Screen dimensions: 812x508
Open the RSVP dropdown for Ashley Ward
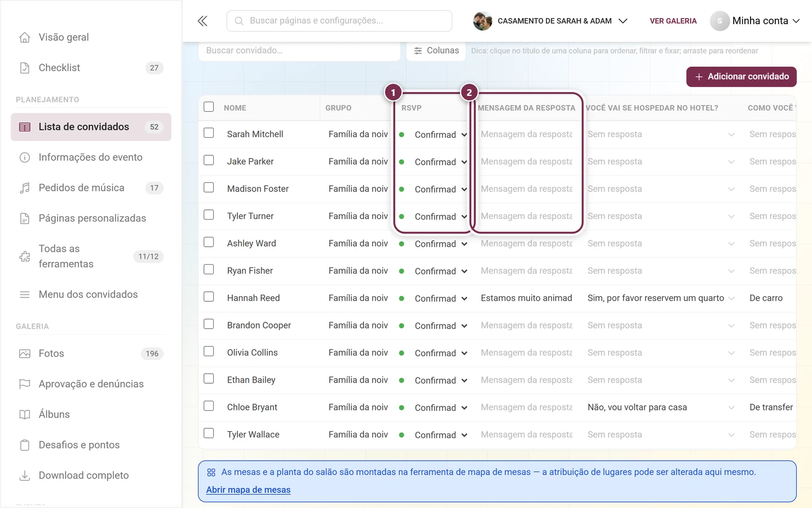click(x=434, y=244)
